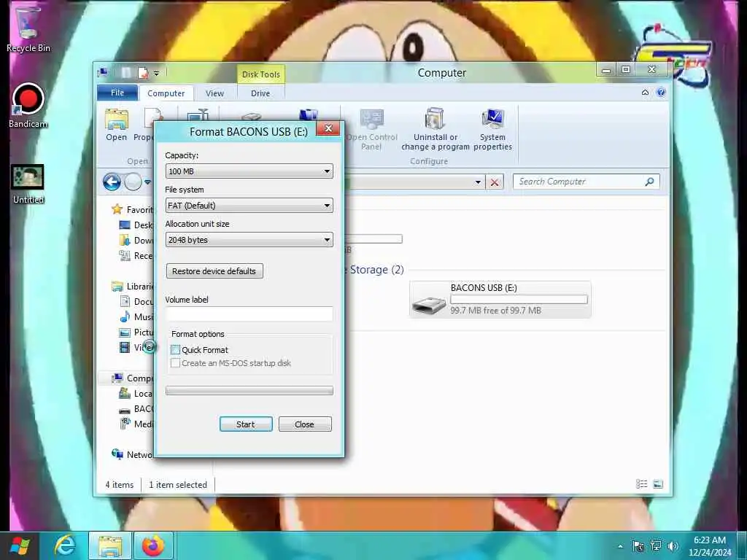Go back with the blue arrow
The width and height of the screenshot is (747, 560).
click(x=112, y=182)
